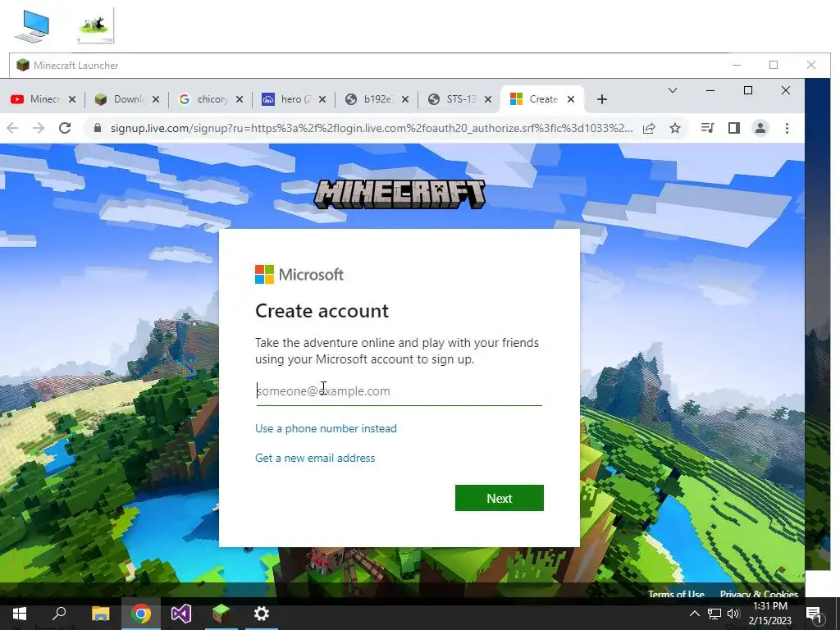Show hidden system tray icons
This screenshot has width=840, height=630.
click(694, 614)
